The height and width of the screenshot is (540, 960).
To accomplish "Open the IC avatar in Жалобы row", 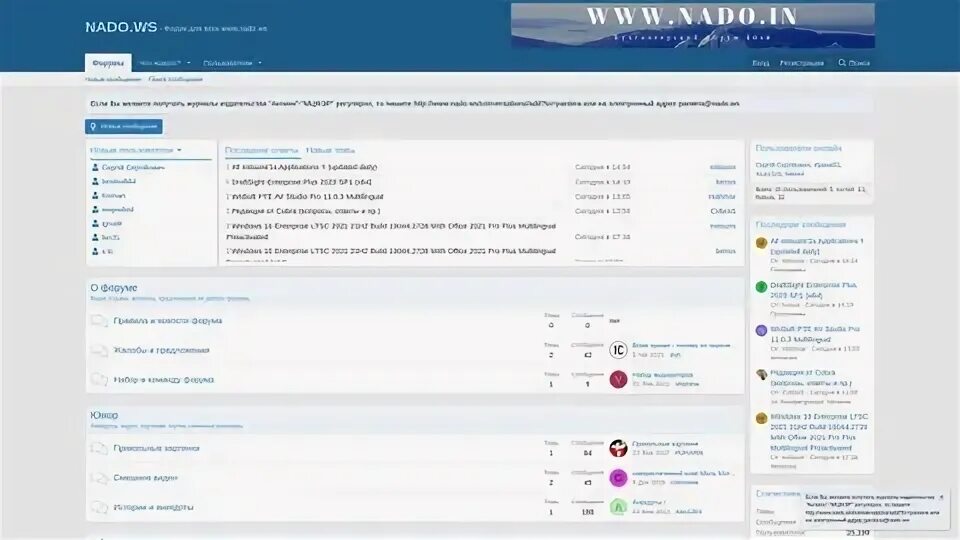I will pos(618,350).
